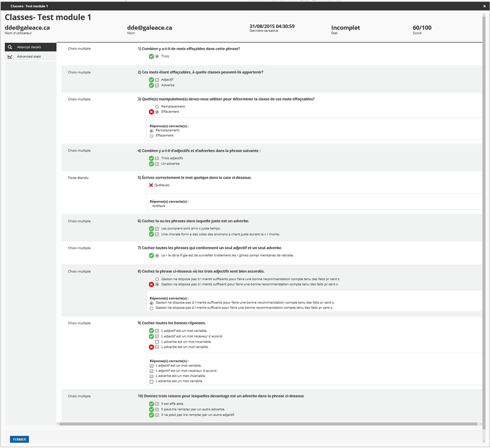Click green check icon in question 7

[x=151, y=256]
